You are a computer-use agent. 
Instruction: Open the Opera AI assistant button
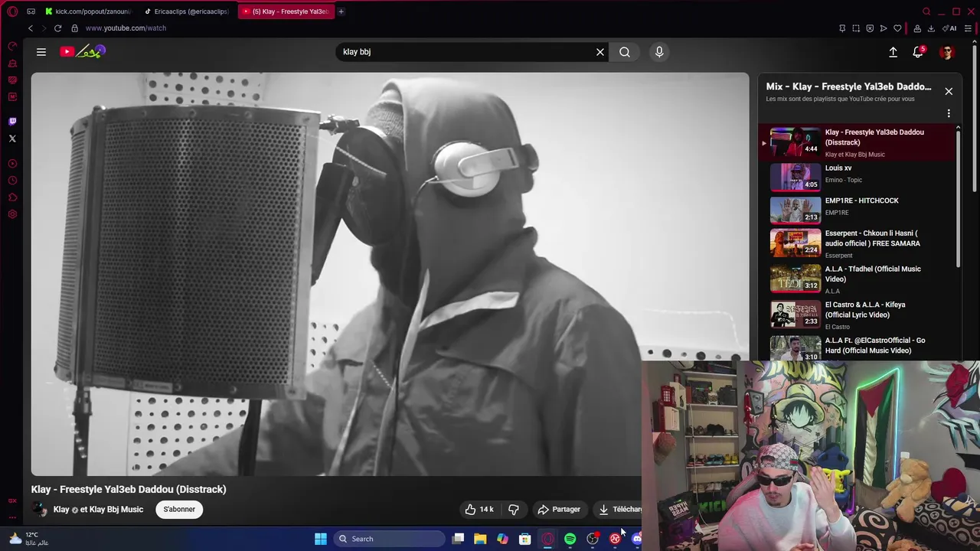click(950, 28)
